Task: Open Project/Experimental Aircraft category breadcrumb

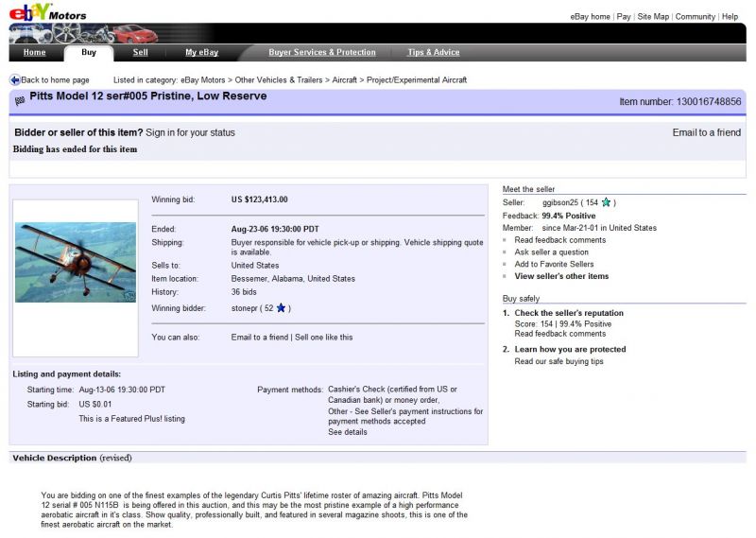Action: pos(417,80)
